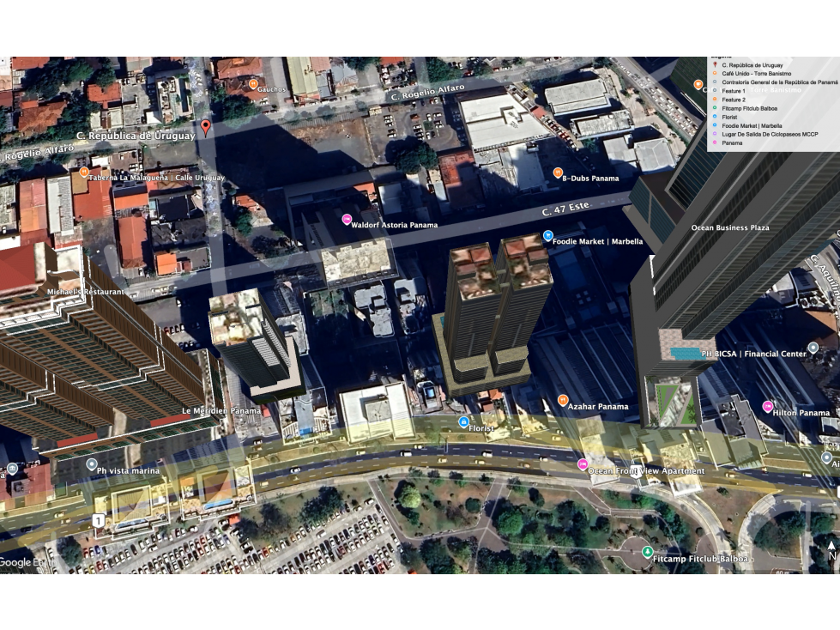The height and width of the screenshot is (630, 840).
Task: Click the north arrow compass indicator
Action: click(x=831, y=550)
